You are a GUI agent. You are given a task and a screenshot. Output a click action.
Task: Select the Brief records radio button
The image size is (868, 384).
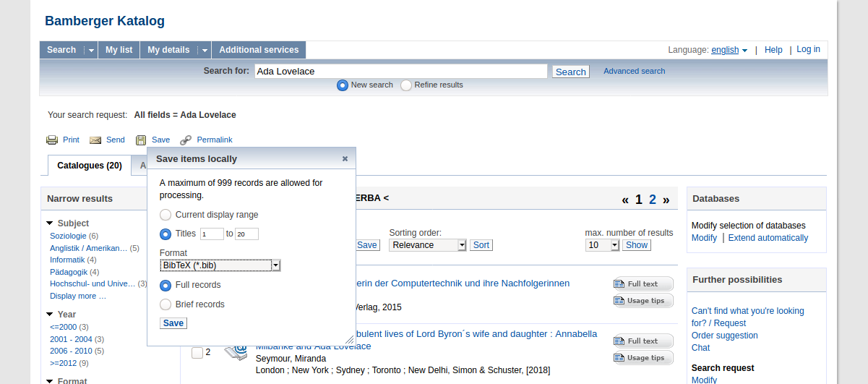[x=166, y=304]
